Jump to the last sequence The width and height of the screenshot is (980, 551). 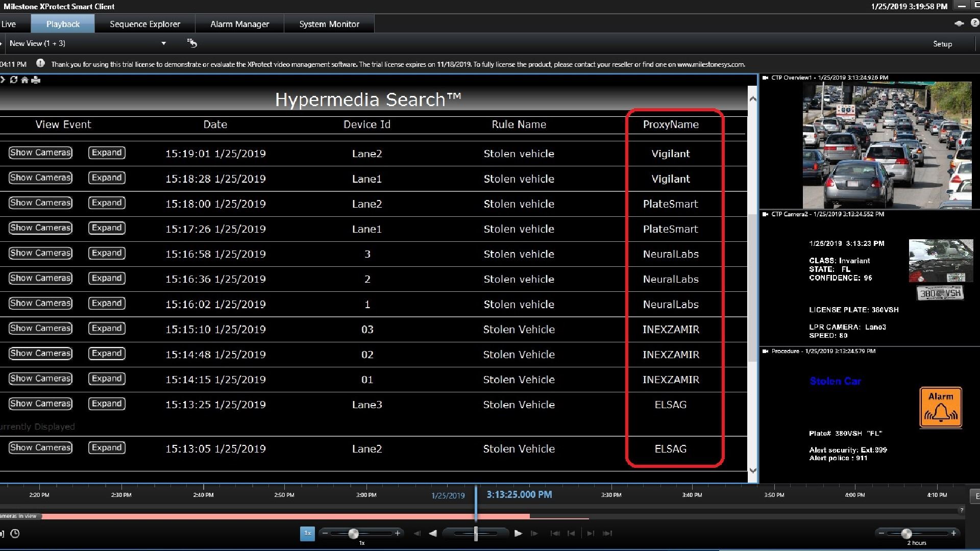click(607, 533)
